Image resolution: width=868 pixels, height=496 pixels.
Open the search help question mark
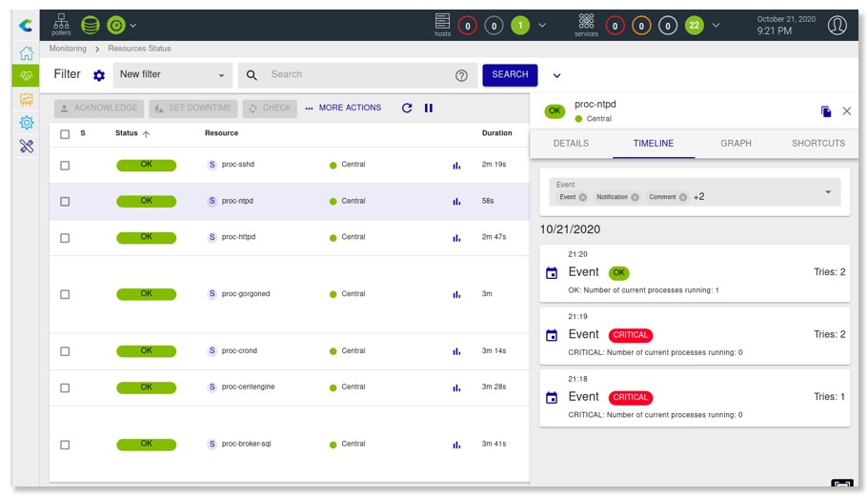462,75
